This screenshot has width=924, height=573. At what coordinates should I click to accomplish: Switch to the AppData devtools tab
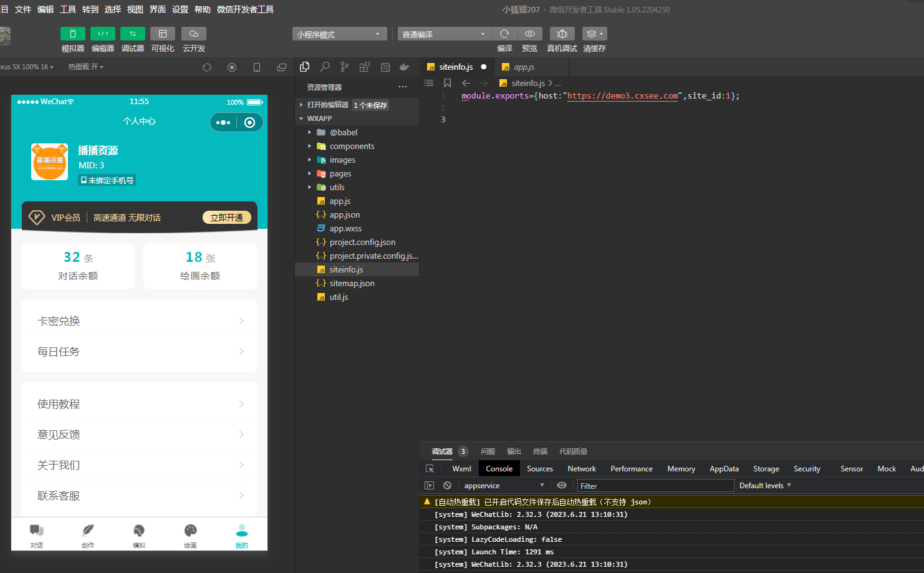pos(724,469)
